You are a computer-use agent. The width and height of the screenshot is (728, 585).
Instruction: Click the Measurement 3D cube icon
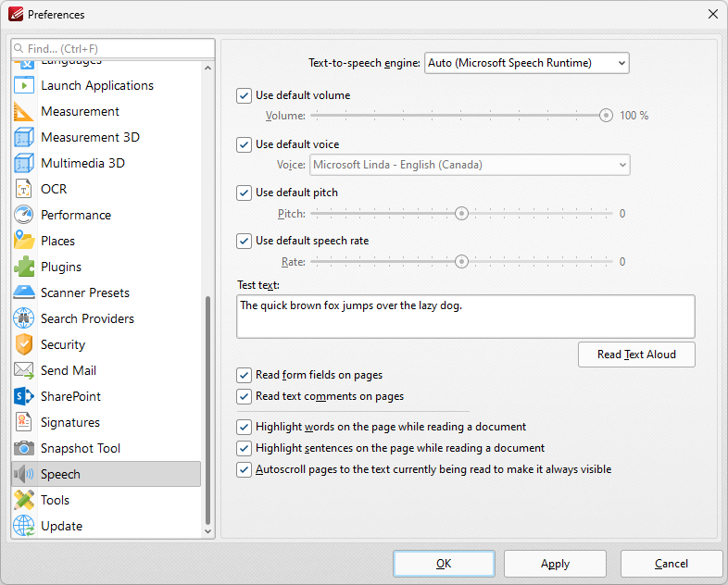coord(24,137)
